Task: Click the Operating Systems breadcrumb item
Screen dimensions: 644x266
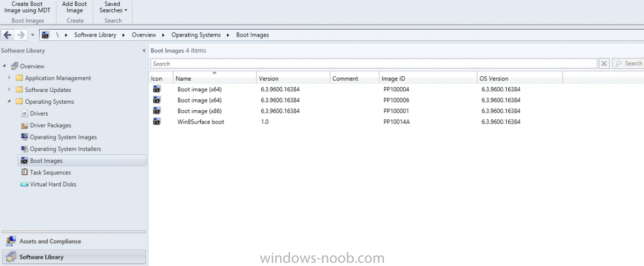Action: click(196, 35)
